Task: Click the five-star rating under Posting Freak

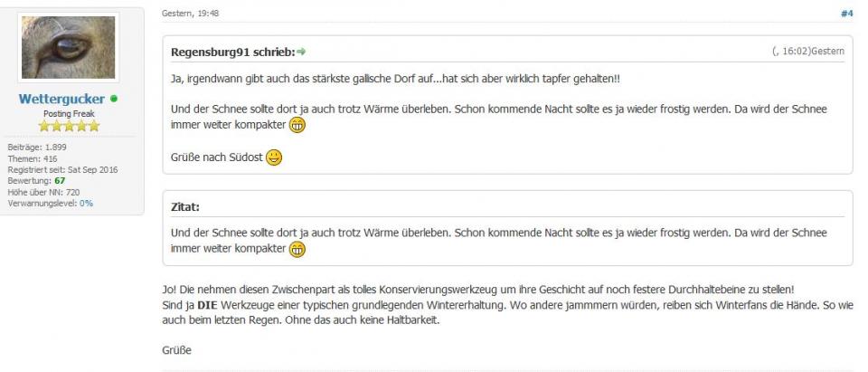Action: click(x=69, y=126)
